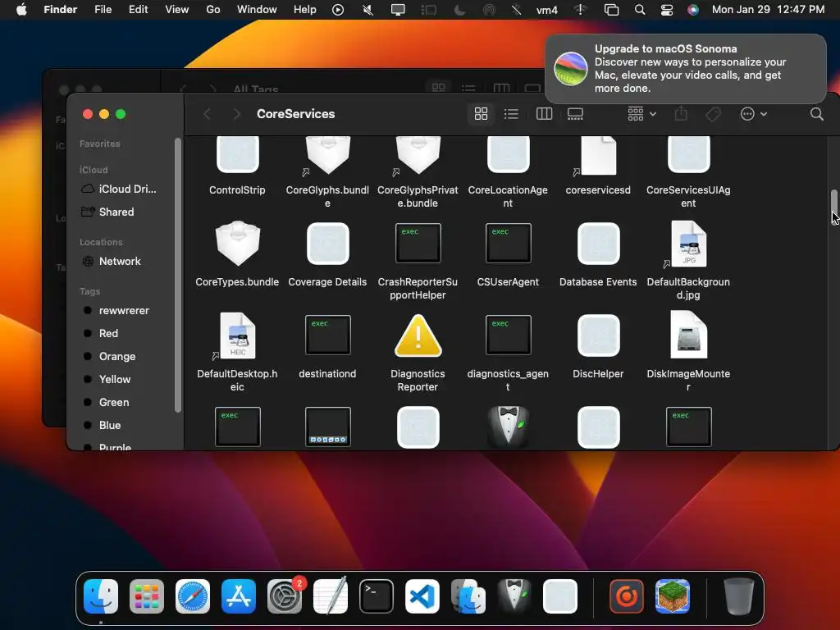Open Terminal from the Dock
840x630 pixels.
(376, 596)
